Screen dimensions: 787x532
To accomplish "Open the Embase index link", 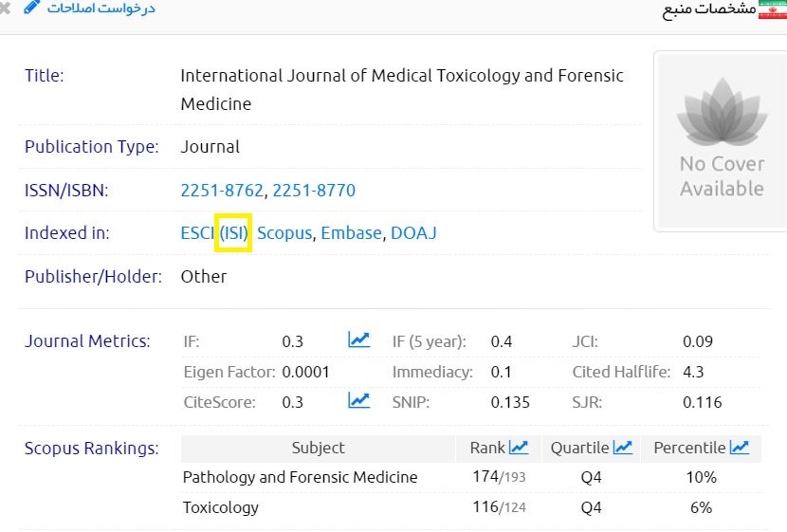I will coord(351,232).
